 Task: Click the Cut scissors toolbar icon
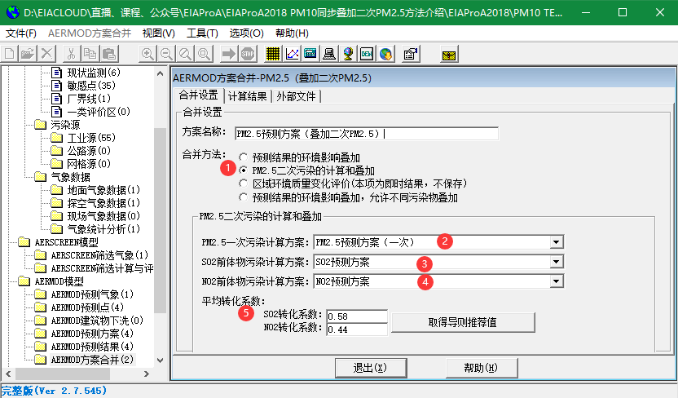[x=71, y=54]
